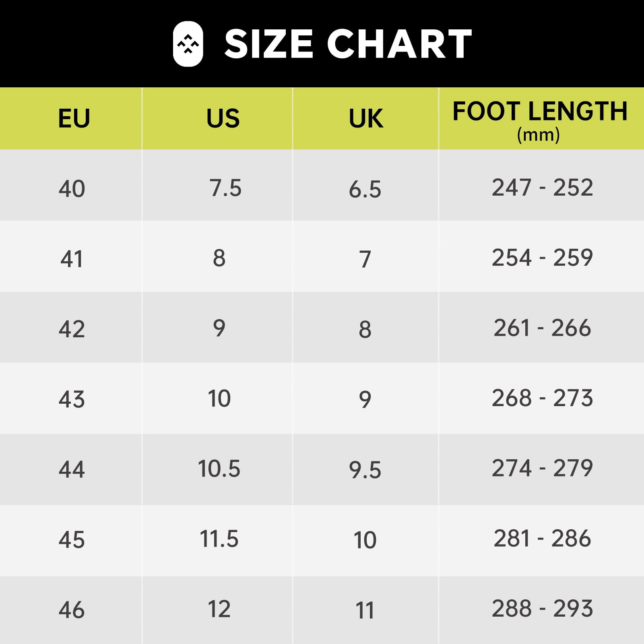Click UK size 6.5 cell
The image size is (644, 644).
click(x=365, y=189)
